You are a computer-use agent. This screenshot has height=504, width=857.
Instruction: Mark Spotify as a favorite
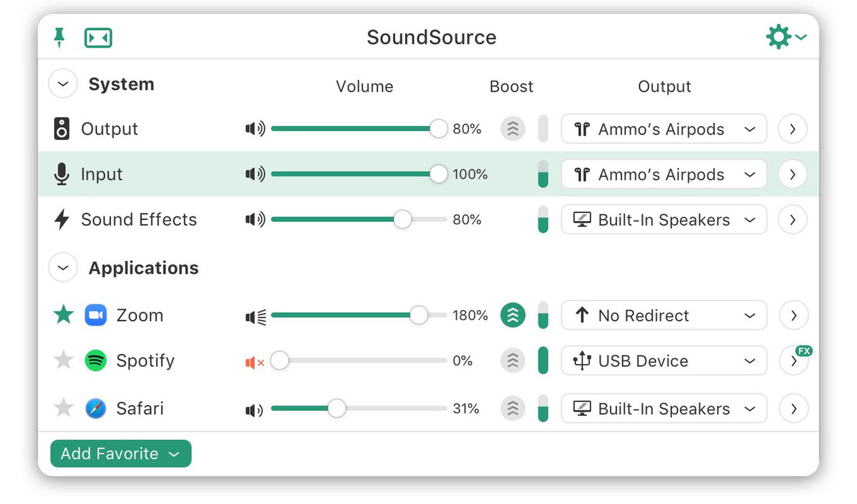(62, 360)
